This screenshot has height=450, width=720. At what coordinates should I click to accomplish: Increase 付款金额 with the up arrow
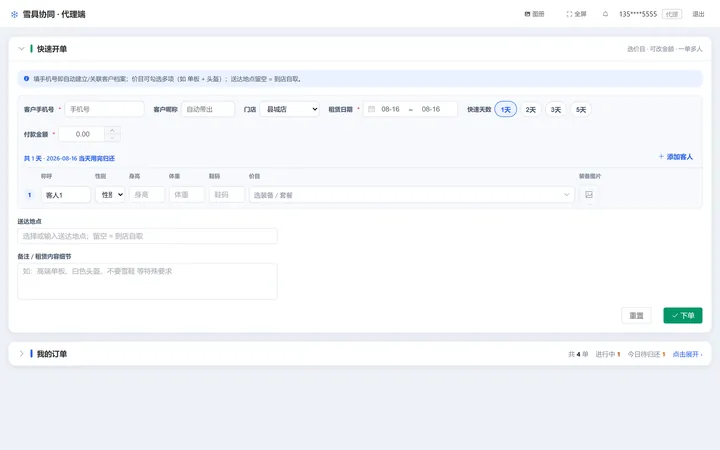pos(112,130)
